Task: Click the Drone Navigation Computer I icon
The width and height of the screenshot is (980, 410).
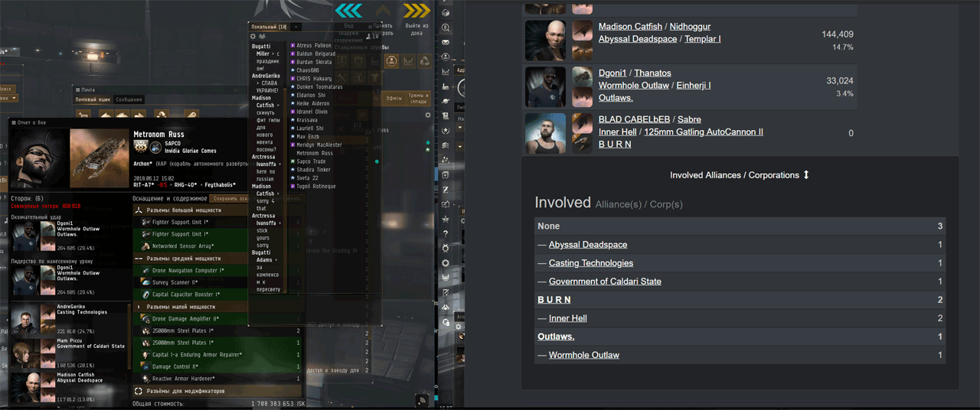Action: click(x=145, y=270)
